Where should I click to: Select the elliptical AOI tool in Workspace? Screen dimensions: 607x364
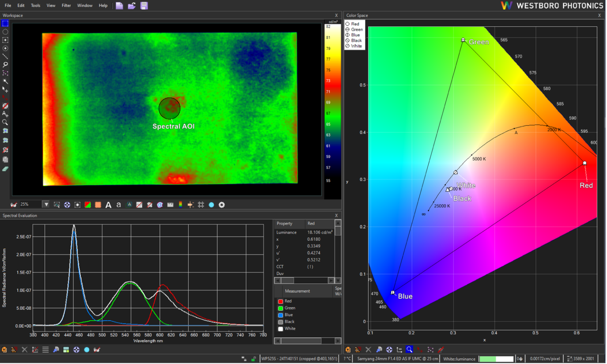coord(5,32)
